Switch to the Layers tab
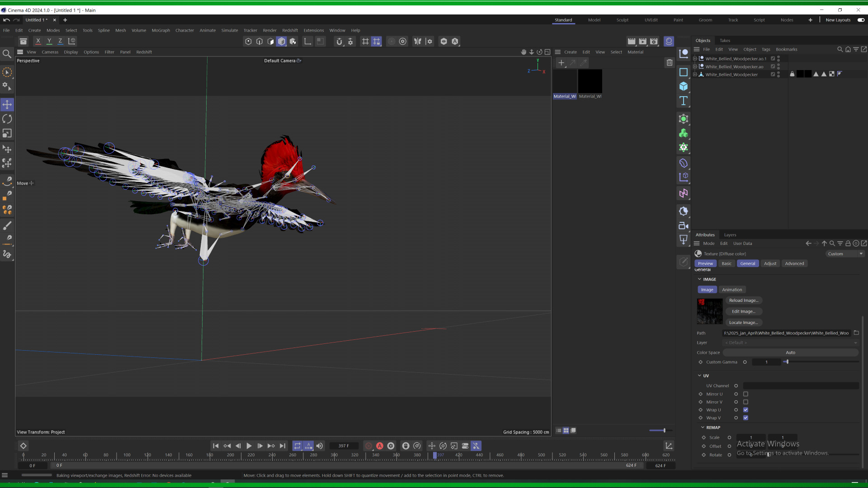The width and height of the screenshot is (868, 488). click(730, 235)
